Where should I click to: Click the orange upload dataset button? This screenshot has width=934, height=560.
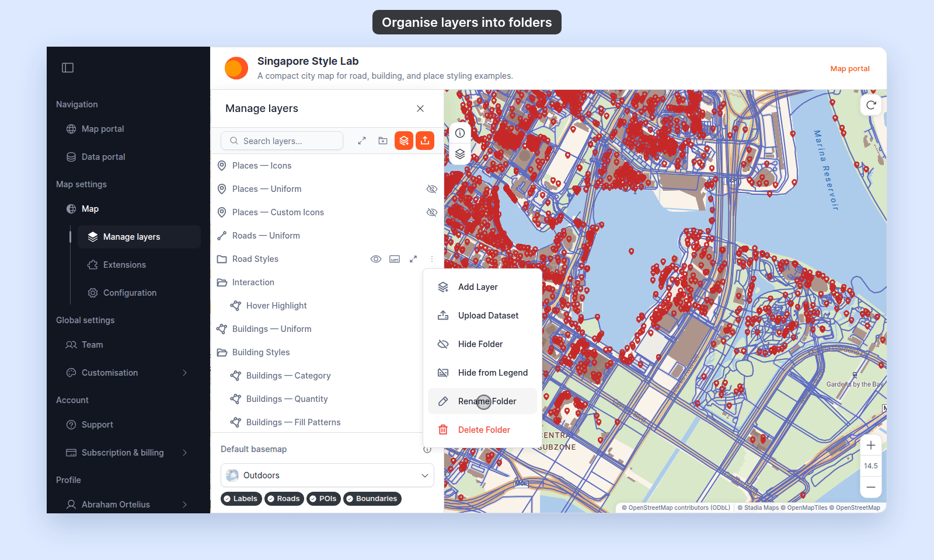(x=425, y=141)
